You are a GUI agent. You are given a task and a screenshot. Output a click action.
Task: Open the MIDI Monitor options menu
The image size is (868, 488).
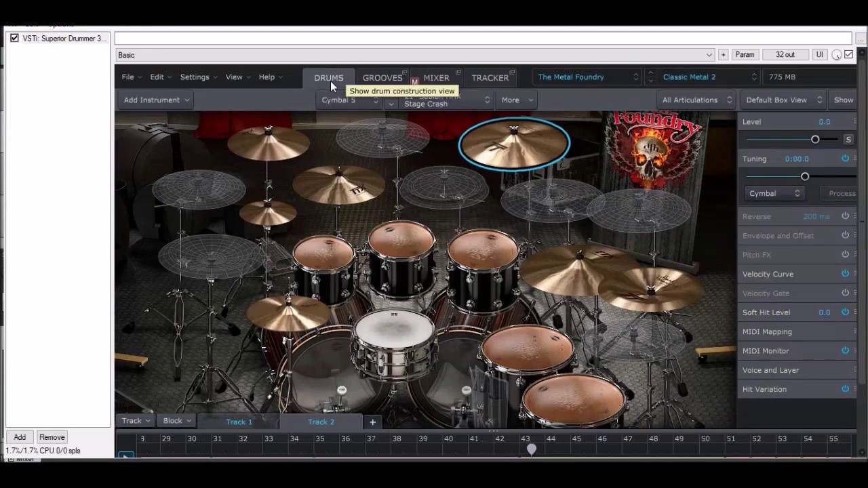pos(855,350)
